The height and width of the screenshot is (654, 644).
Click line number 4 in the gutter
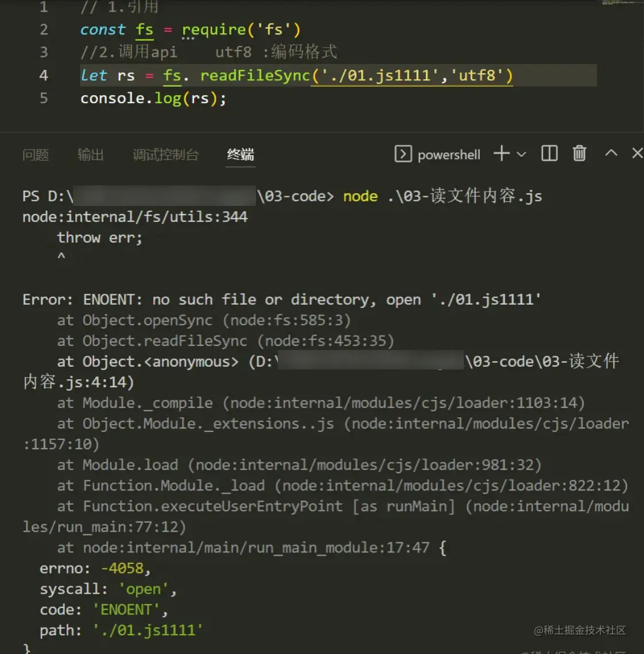44,76
